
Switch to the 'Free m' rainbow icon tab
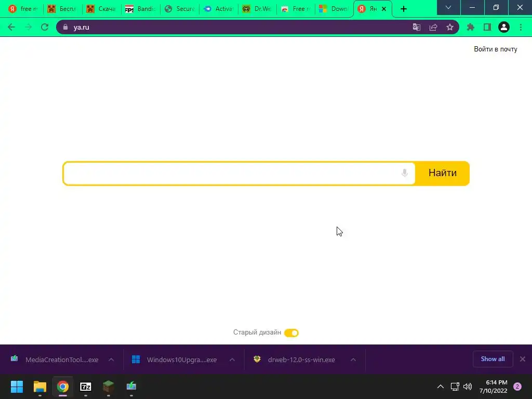coord(296,9)
